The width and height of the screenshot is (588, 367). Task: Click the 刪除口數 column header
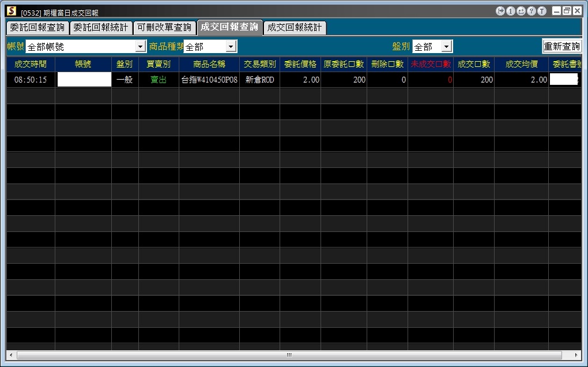387,64
